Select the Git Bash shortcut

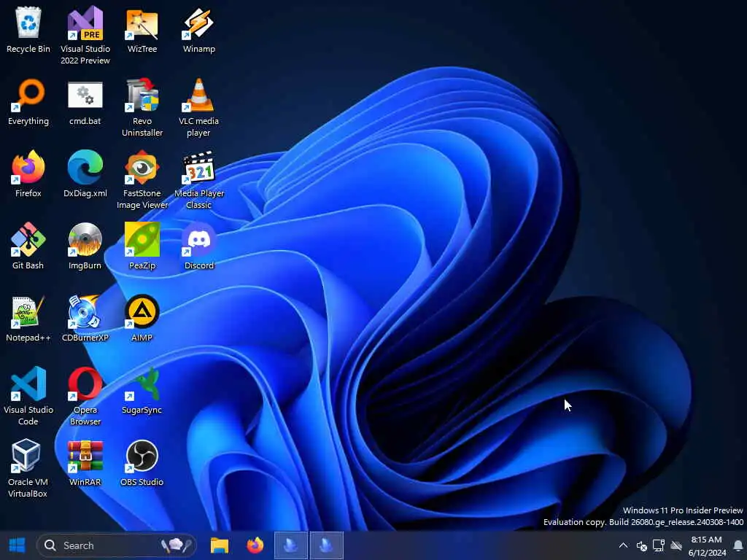pyautogui.click(x=28, y=246)
